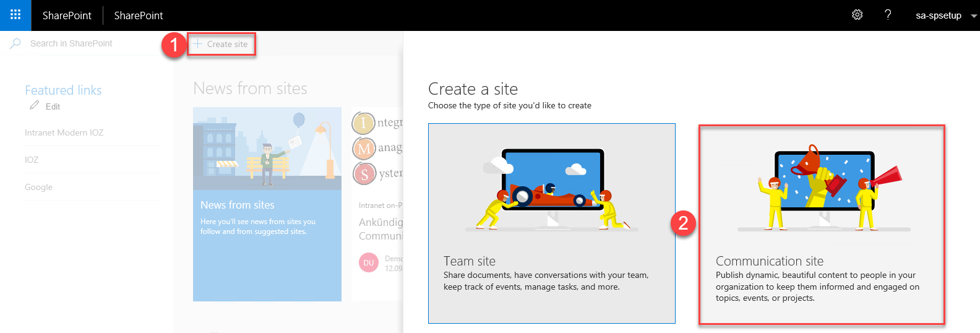Click the Featured links heading
Screen dimensions: 980x333
click(x=63, y=90)
